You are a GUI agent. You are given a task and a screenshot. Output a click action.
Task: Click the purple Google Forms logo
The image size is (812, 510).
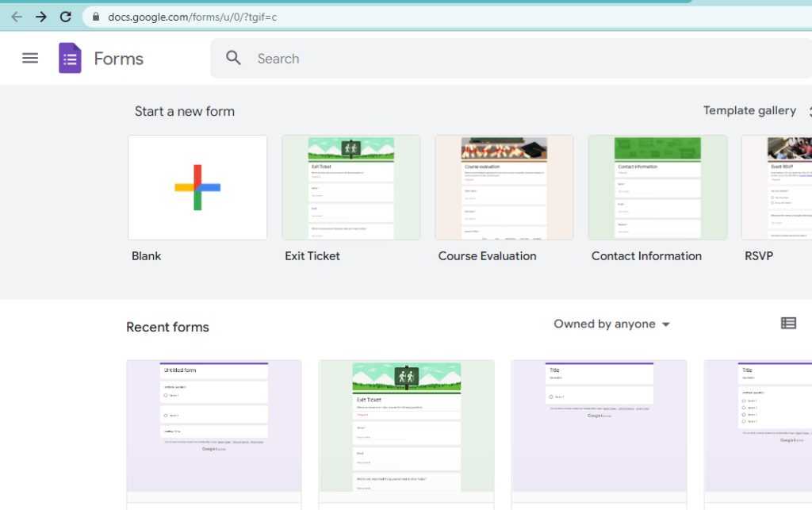click(70, 58)
